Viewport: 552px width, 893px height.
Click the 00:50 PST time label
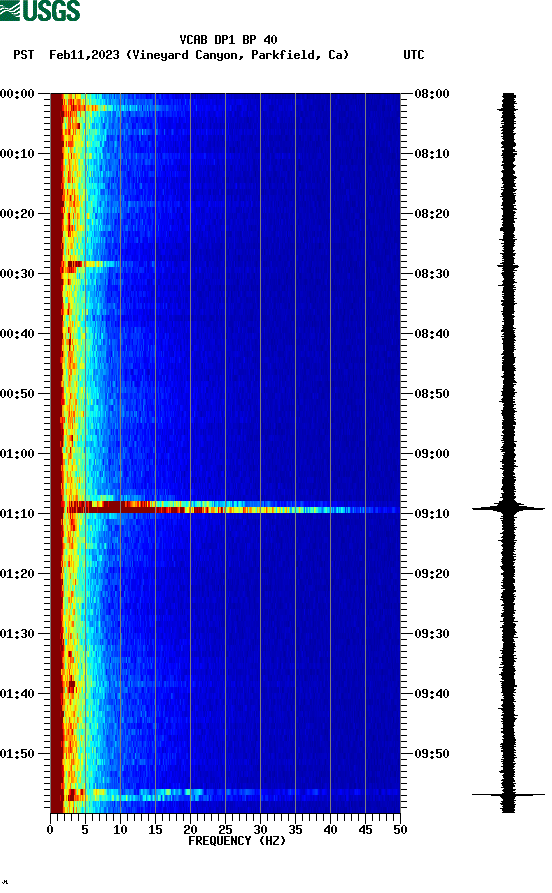(x=17, y=394)
